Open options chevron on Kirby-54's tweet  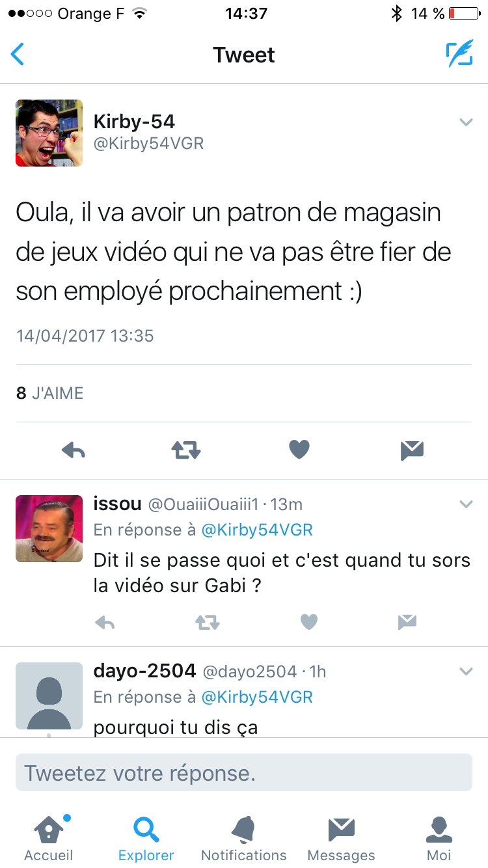[x=466, y=122]
